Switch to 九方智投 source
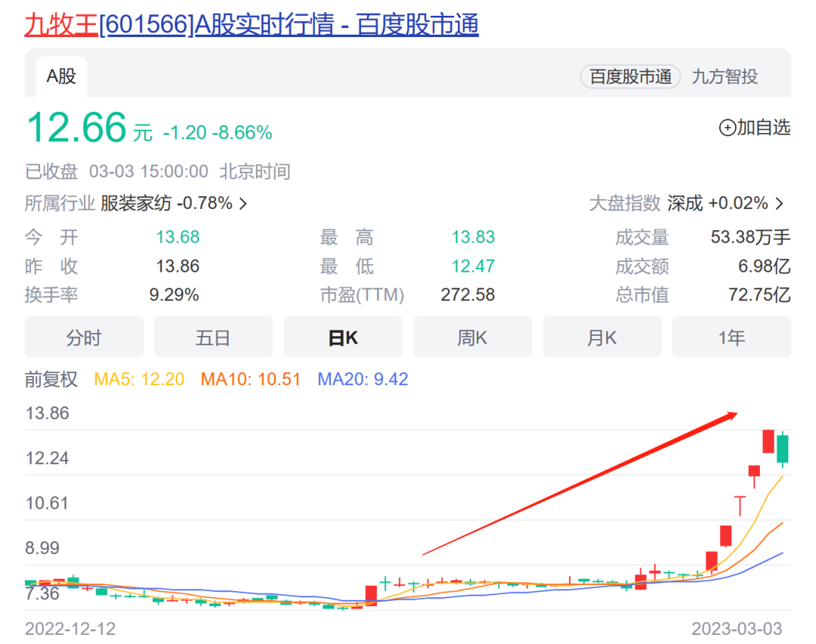The image size is (816, 644). 725,76
